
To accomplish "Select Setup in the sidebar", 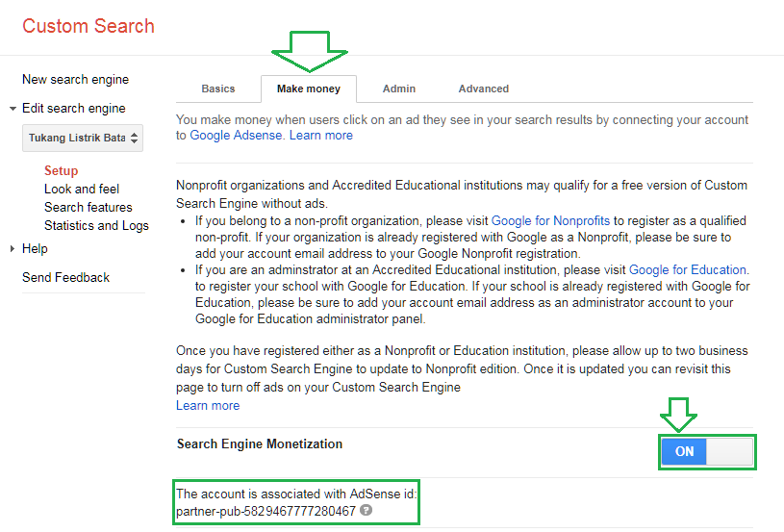I will [62, 171].
